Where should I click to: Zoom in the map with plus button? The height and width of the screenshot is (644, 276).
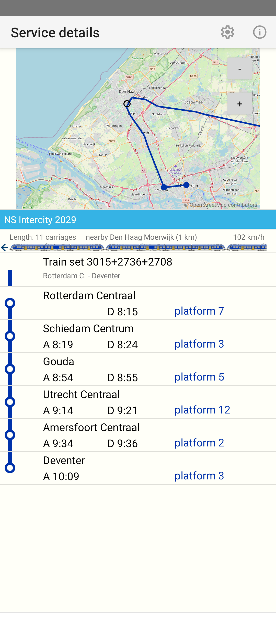[x=239, y=104]
